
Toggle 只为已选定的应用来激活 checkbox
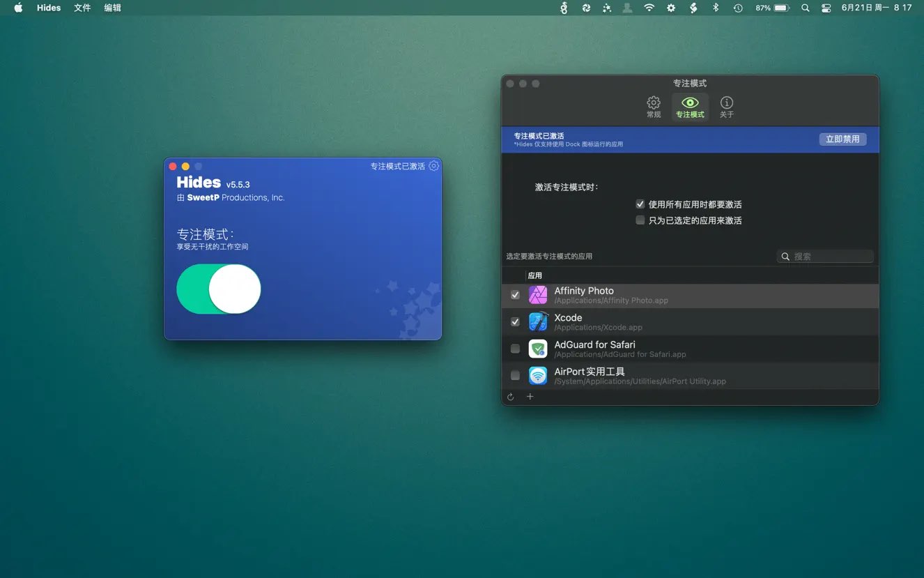[640, 220]
